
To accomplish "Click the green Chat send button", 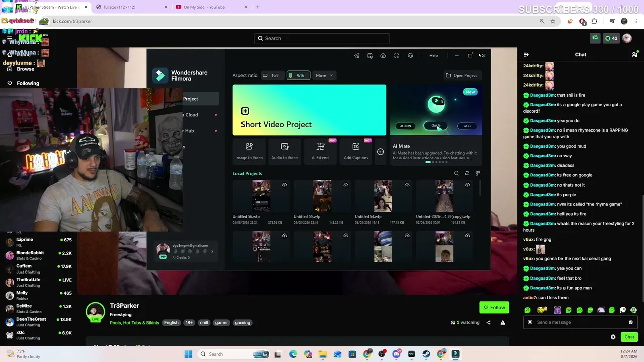I will tap(629, 337).
